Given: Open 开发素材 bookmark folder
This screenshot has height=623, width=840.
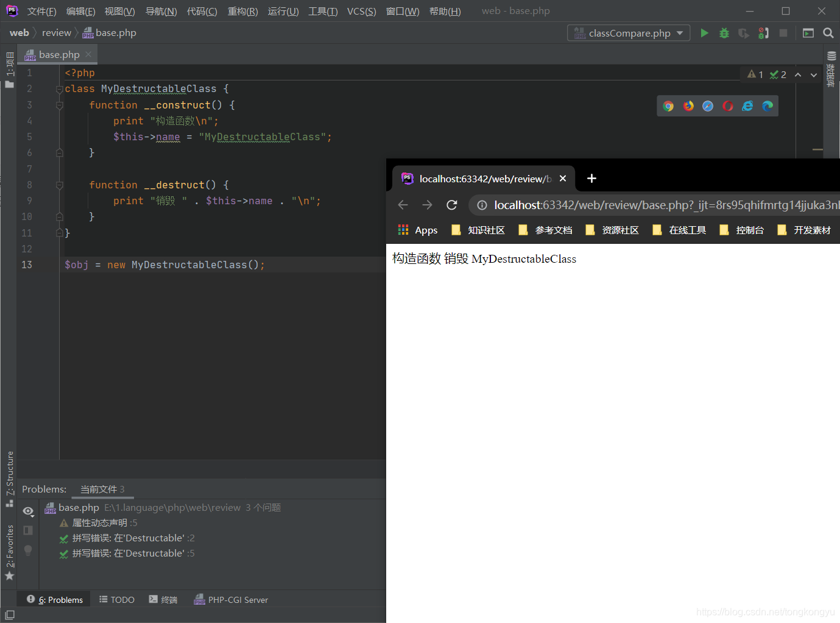Looking at the screenshot, I should click(804, 230).
